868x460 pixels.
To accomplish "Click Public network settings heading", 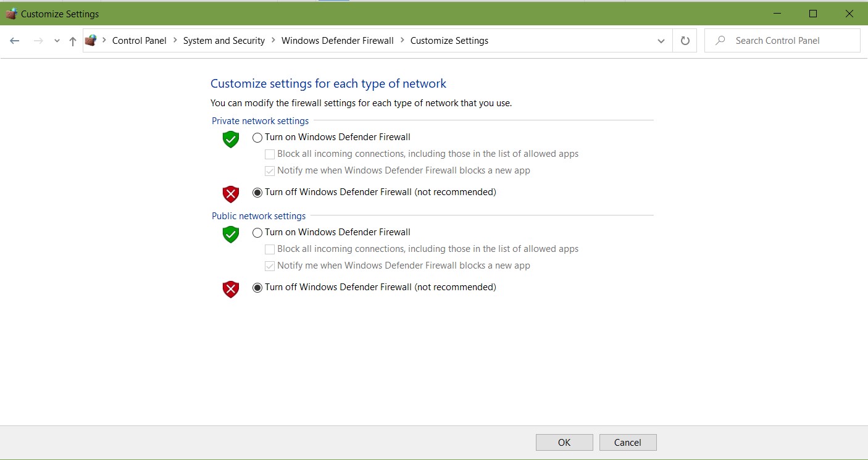I will [x=259, y=216].
